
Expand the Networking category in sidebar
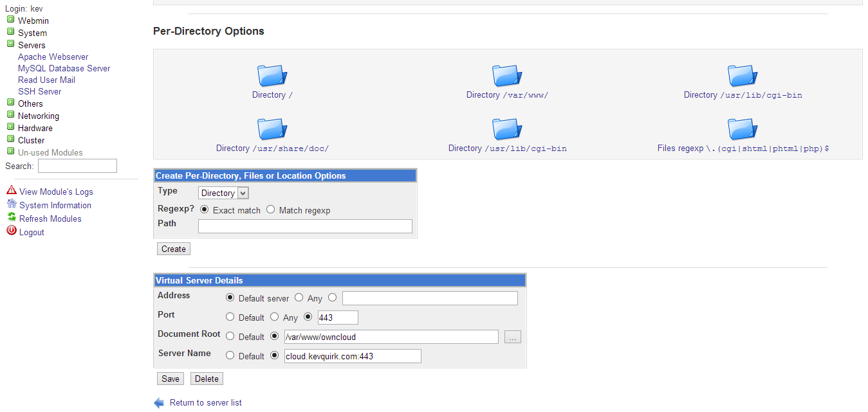click(11, 116)
